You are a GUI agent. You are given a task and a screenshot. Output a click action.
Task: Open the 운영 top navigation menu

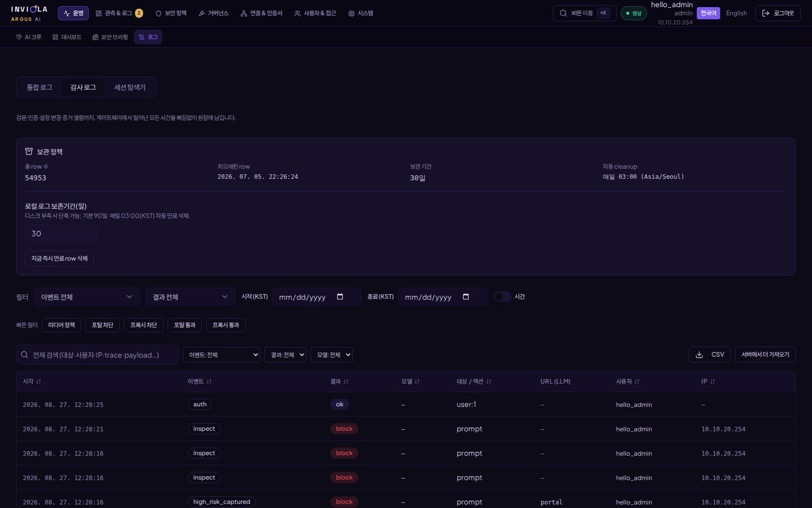(x=73, y=13)
